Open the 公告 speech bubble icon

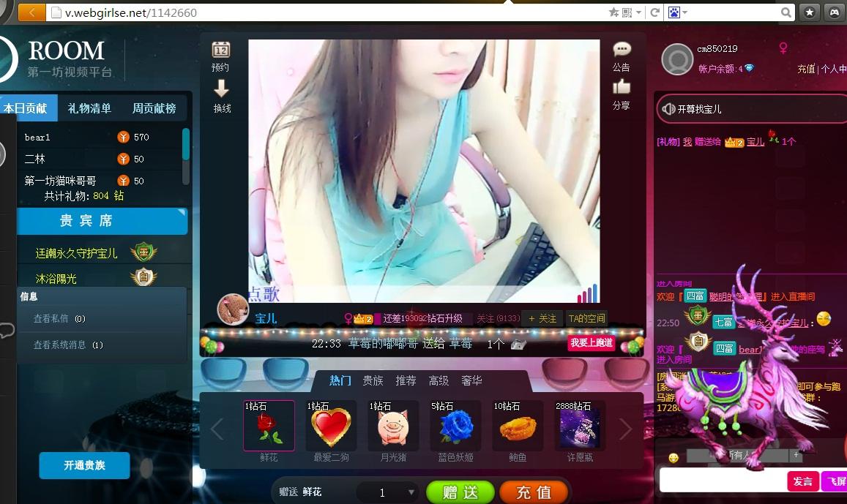[622, 50]
